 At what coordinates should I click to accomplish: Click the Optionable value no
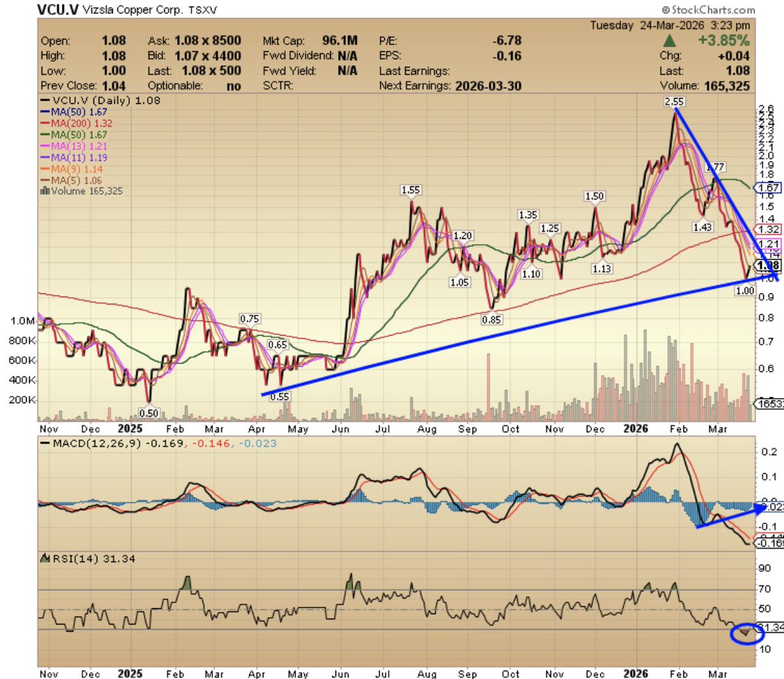click(233, 86)
